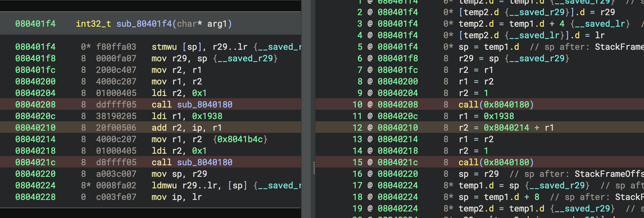Image resolution: width=644 pixels, height=218 pixels.
Task: Follow the {0x8041b4c} annotation at 08040214
Action: [240, 139]
